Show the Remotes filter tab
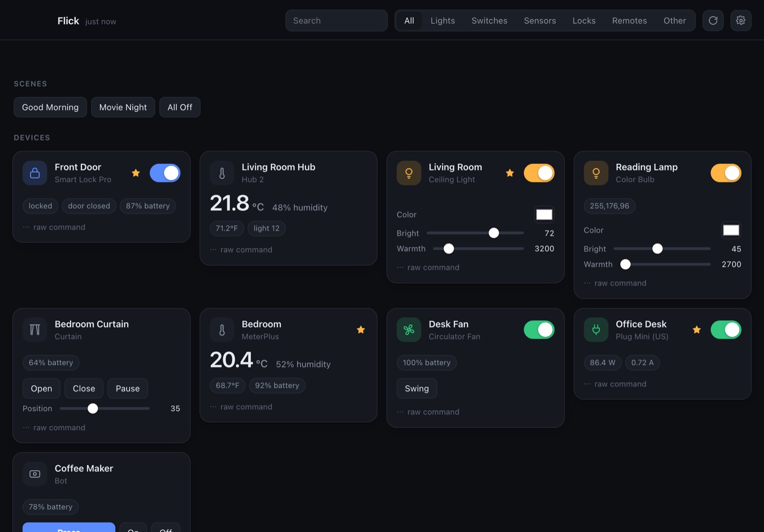The image size is (764, 532). click(x=629, y=21)
